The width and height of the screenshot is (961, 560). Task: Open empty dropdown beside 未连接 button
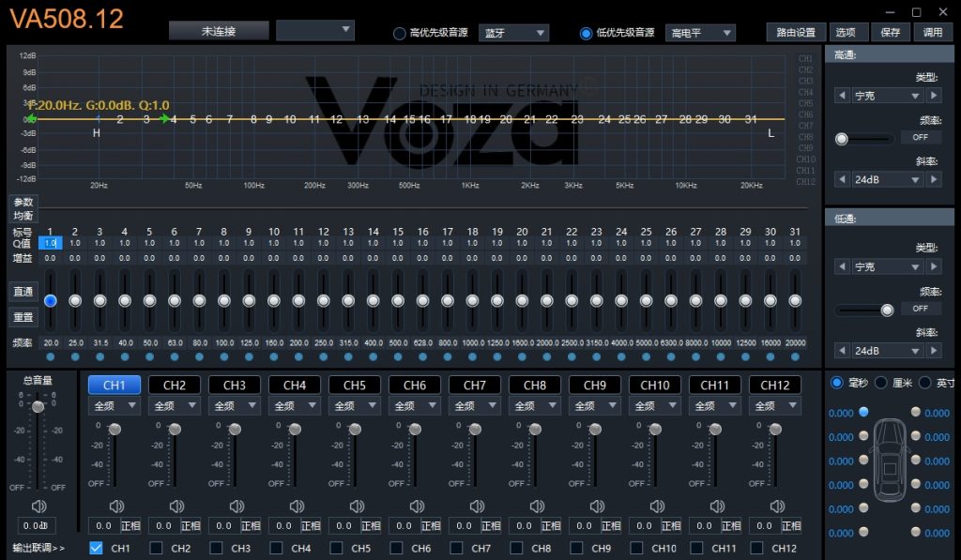click(x=315, y=30)
